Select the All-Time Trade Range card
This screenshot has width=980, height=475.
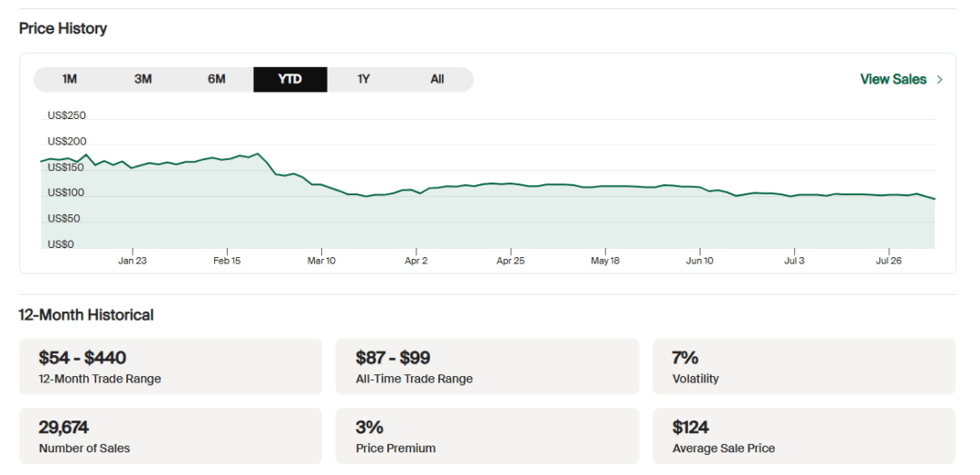point(487,367)
